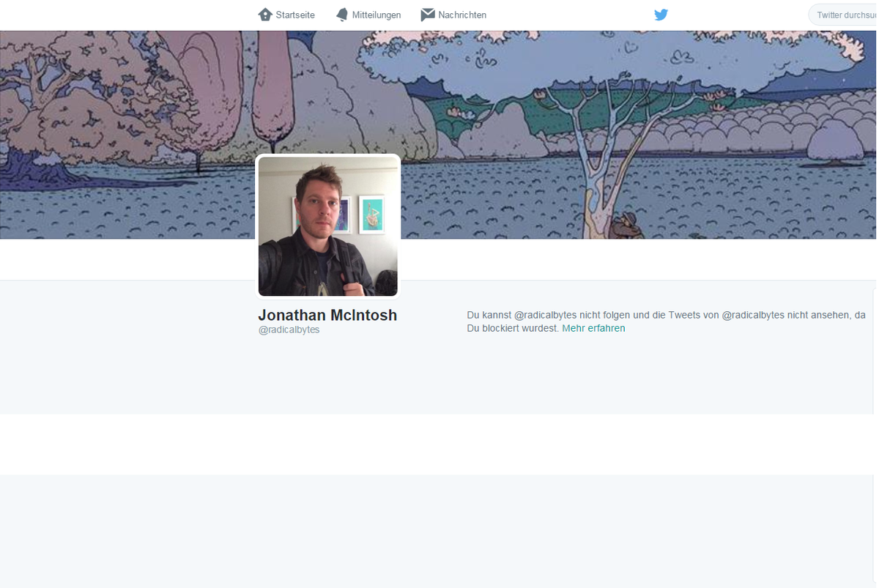Follow the Mehr erfahren link
The height and width of the screenshot is (588, 879).
[x=593, y=328]
